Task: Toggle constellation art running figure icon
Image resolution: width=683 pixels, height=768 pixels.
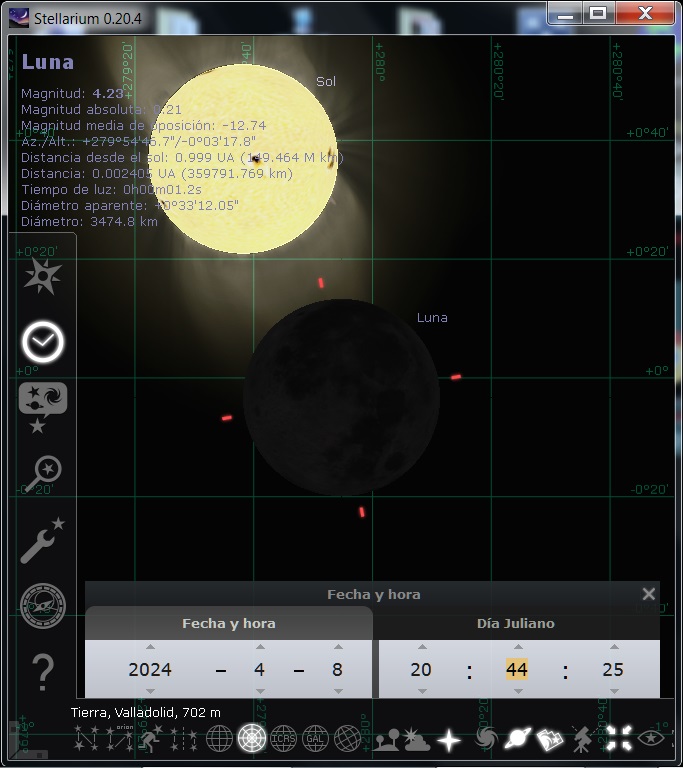Action: click(x=151, y=738)
